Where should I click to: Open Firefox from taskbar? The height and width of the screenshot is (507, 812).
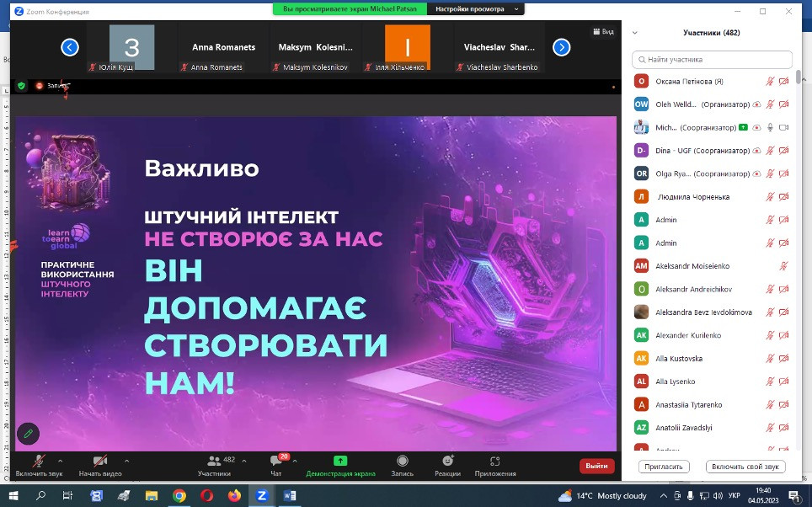[x=234, y=495]
